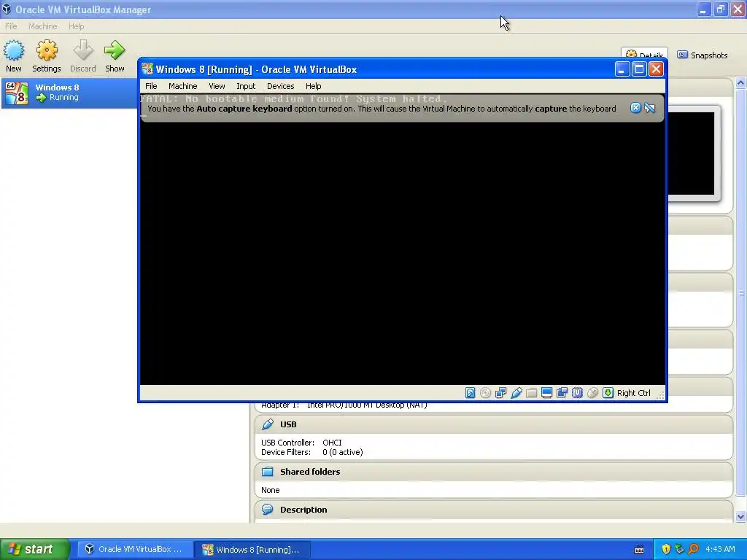Click the keyboard capture arrow icon
This screenshot has height=560, width=747.
tap(608, 393)
